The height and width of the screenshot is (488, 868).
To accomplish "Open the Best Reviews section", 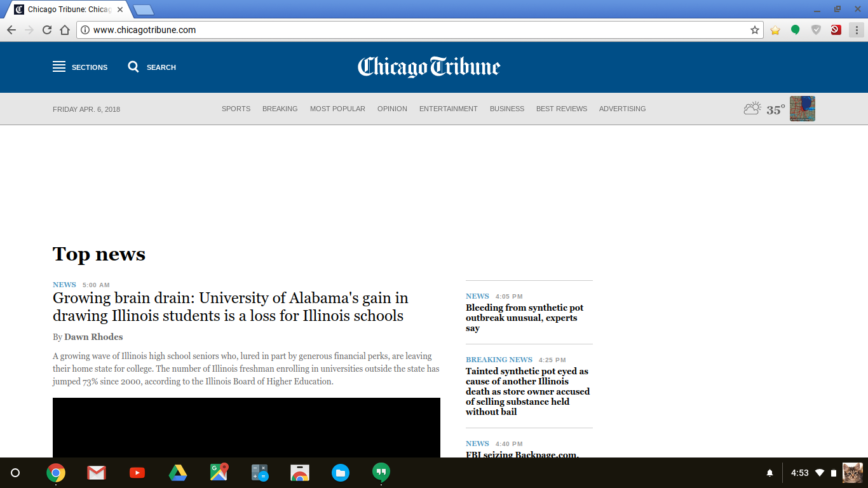I will pyautogui.click(x=562, y=109).
